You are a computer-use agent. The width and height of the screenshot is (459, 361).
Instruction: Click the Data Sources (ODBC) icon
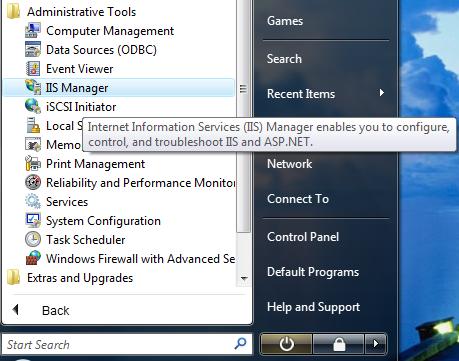[x=33, y=50]
